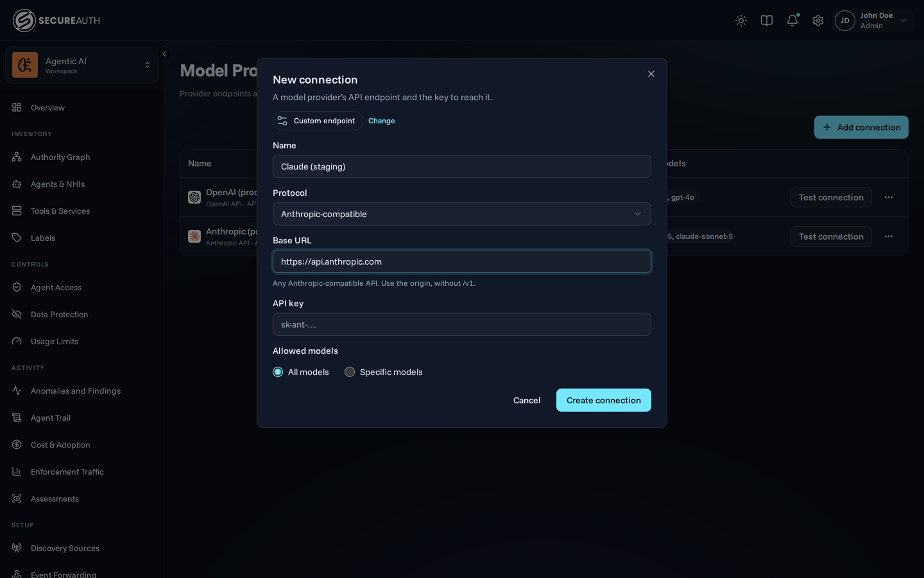Screen dimensions: 924x578
Task: Open the documentation book icon
Action: click(767, 21)
